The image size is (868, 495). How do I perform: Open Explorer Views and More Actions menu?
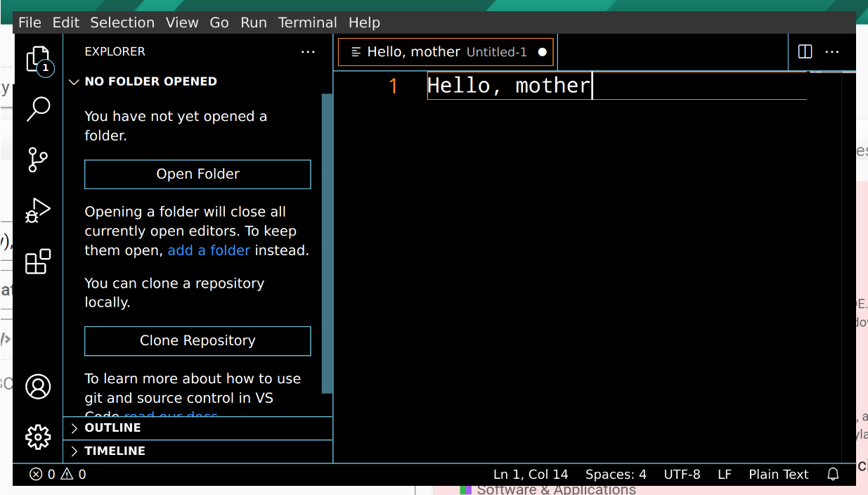coord(308,52)
